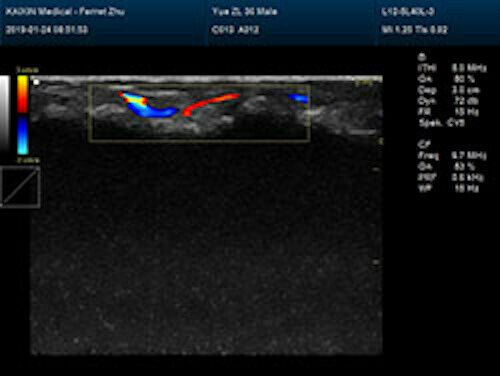The width and height of the screenshot is (500, 376).
Task: Click the color flow PRF kHz value
Action: [x=468, y=177]
